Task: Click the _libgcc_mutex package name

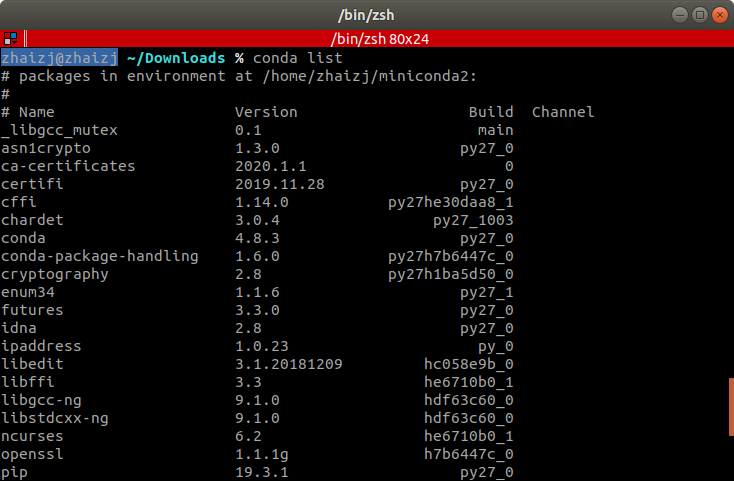Action: tap(59, 130)
